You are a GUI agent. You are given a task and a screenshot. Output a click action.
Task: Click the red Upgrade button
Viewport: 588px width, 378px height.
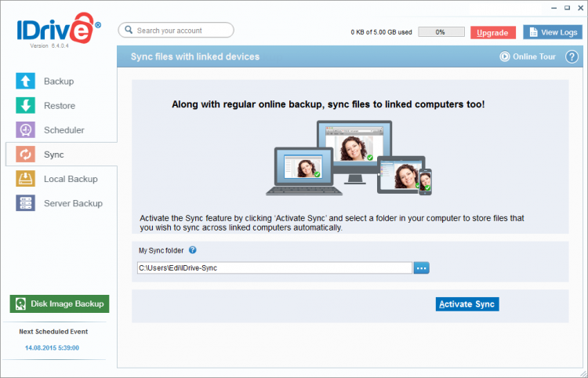pyautogui.click(x=493, y=33)
